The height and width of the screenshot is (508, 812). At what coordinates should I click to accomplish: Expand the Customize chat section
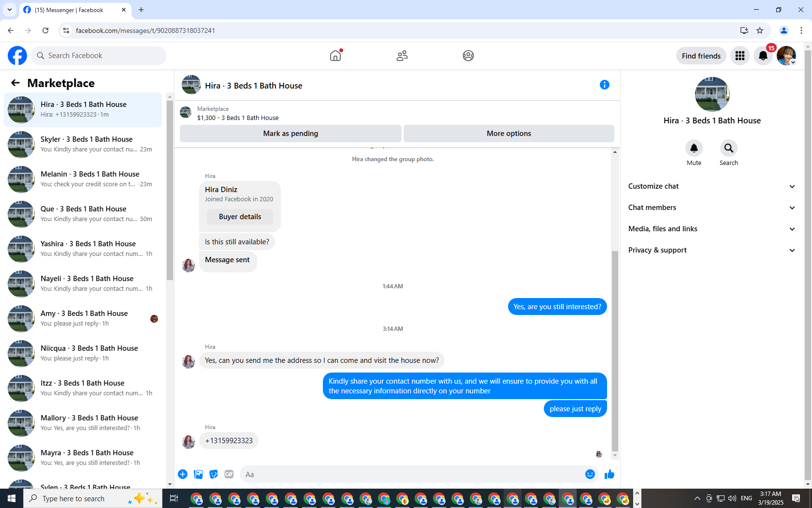coord(712,186)
